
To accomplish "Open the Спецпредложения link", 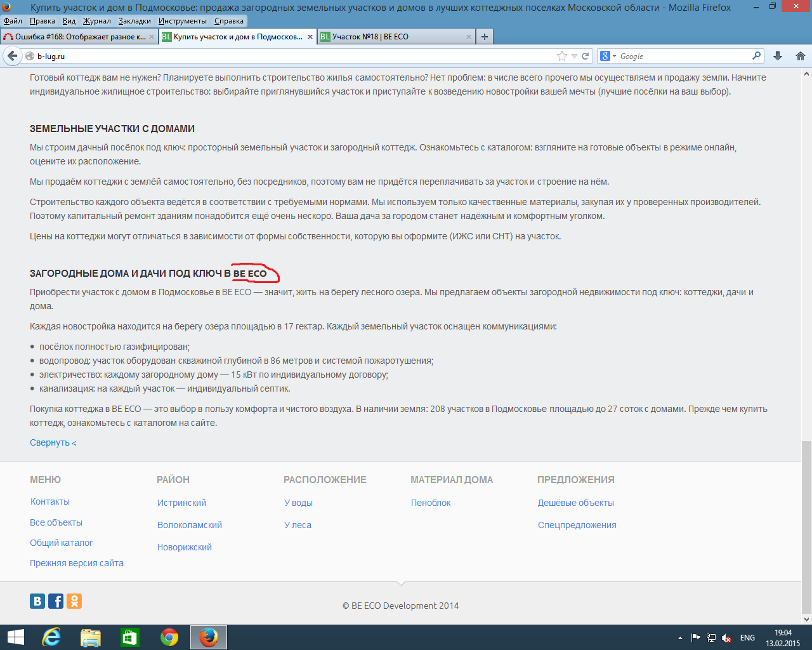I will tap(577, 525).
